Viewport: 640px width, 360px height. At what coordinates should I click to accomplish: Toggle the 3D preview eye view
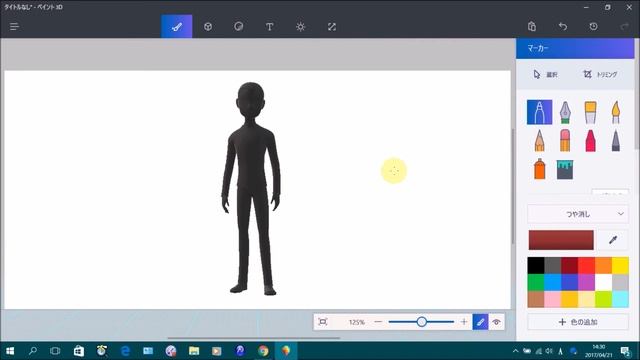[x=496, y=322]
